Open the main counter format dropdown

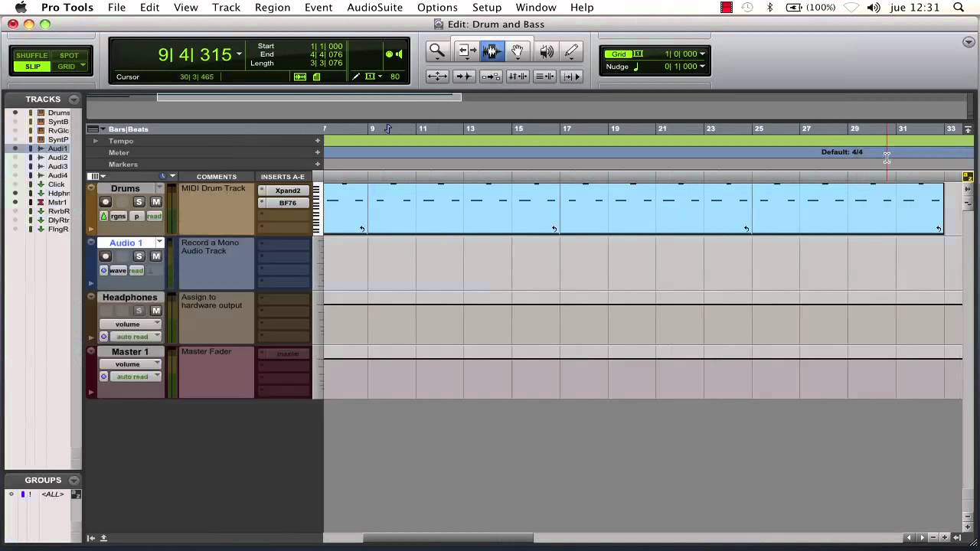tap(240, 54)
